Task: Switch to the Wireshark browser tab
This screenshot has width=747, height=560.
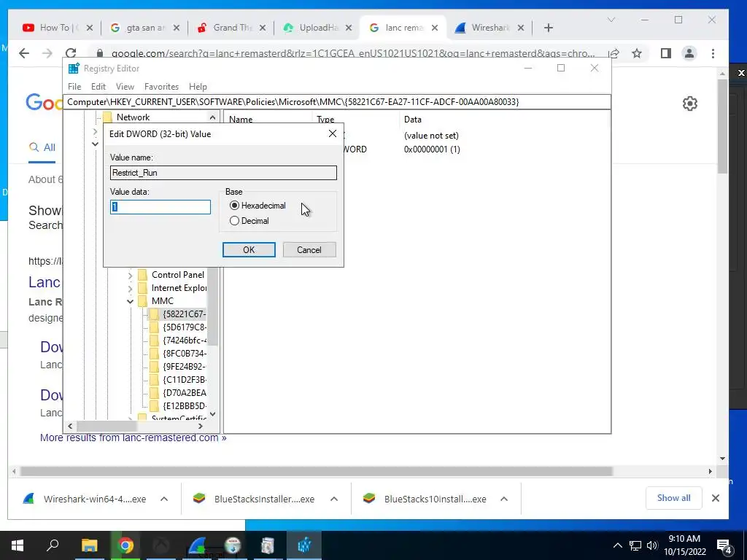Action: click(x=489, y=28)
